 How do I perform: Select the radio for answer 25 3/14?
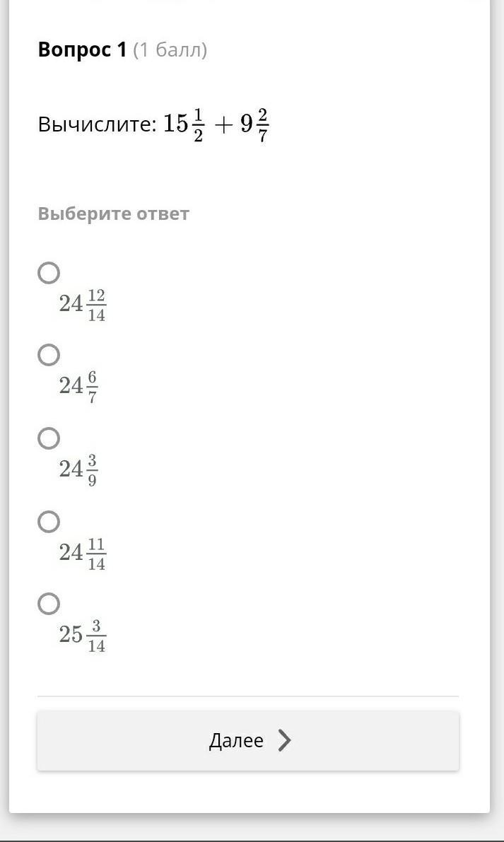[49, 604]
